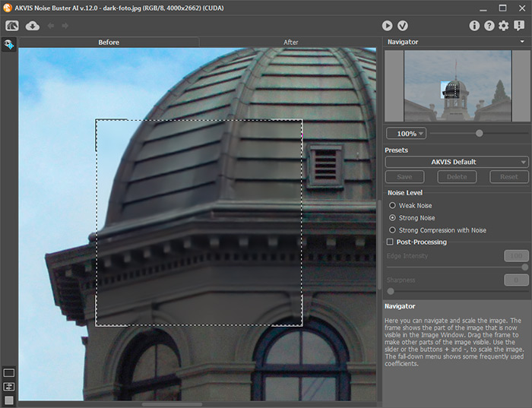This screenshot has width=532, height=408.
Task: Toggle the quick preview eye tool
Action: coord(9,44)
